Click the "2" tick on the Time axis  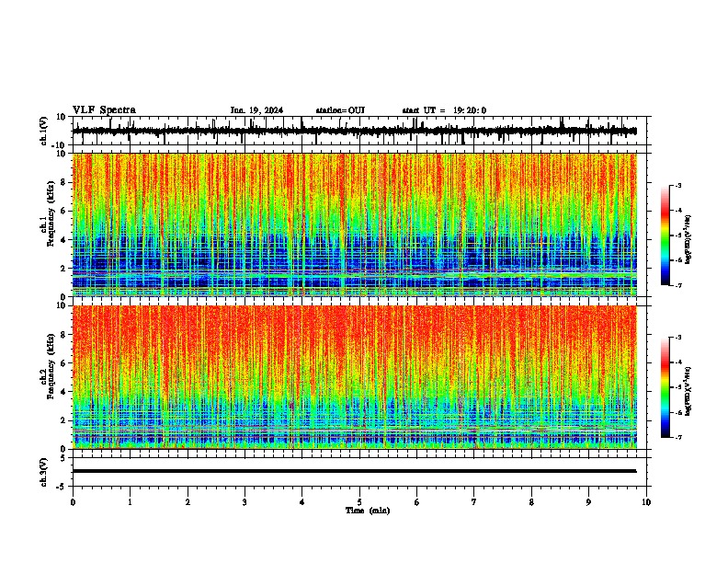click(x=188, y=502)
